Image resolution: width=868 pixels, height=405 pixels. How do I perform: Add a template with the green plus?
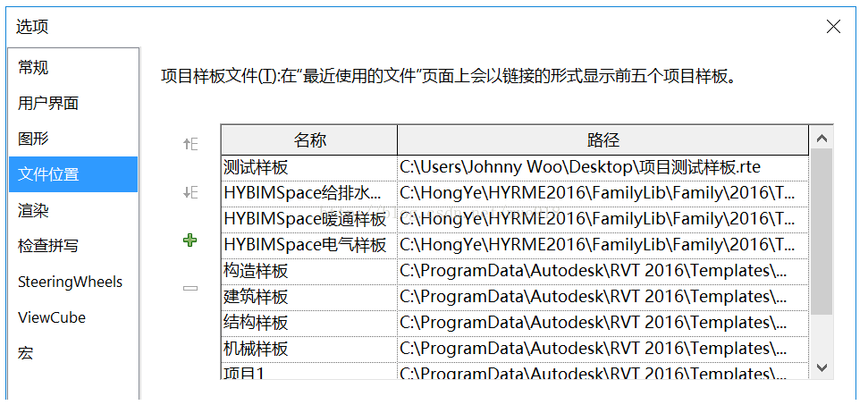pyautogui.click(x=190, y=240)
